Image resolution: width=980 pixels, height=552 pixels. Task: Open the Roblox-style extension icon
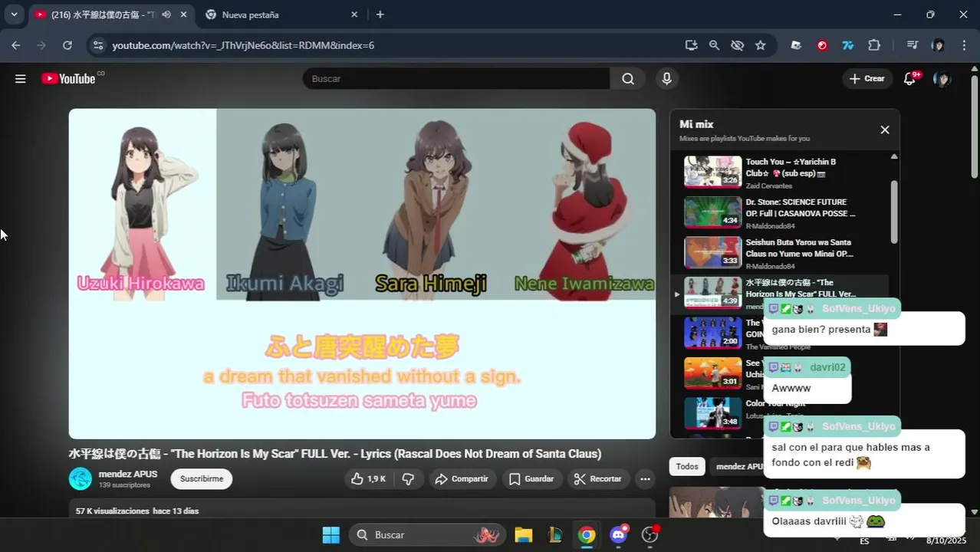pyautogui.click(x=796, y=45)
